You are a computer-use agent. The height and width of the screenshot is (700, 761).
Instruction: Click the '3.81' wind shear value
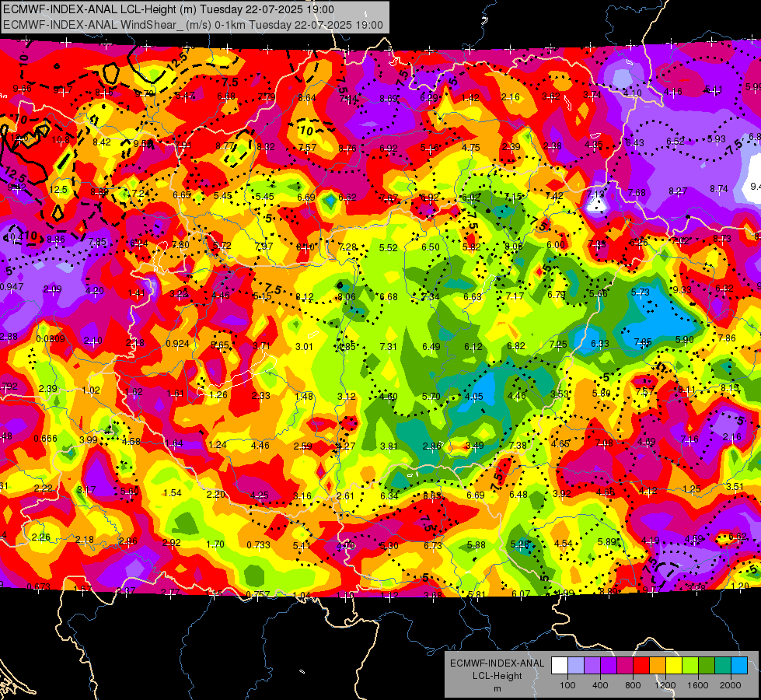click(389, 446)
